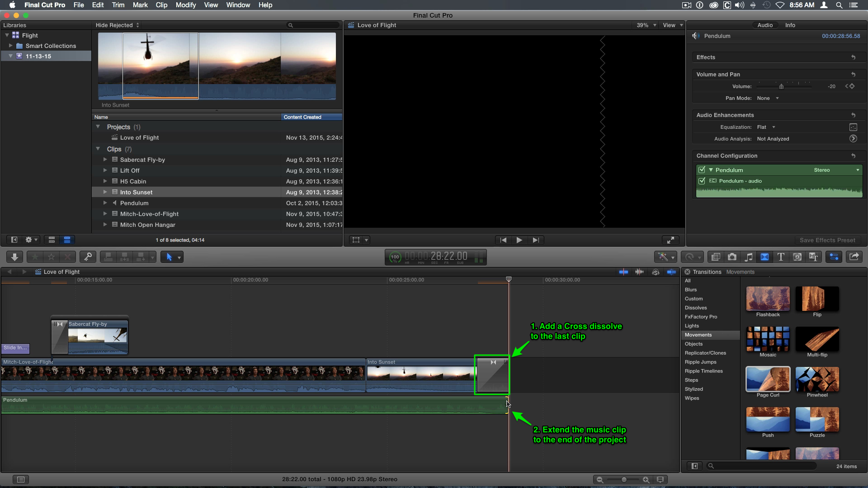This screenshot has width=868, height=488.
Task: Show the Photos browser camera icon
Action: click(732, 257)
